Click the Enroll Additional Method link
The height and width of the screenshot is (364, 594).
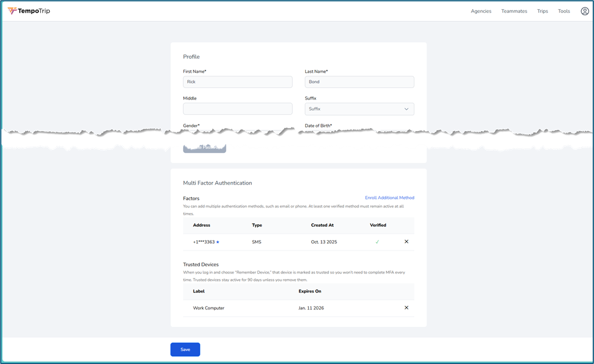pos(389,198)
